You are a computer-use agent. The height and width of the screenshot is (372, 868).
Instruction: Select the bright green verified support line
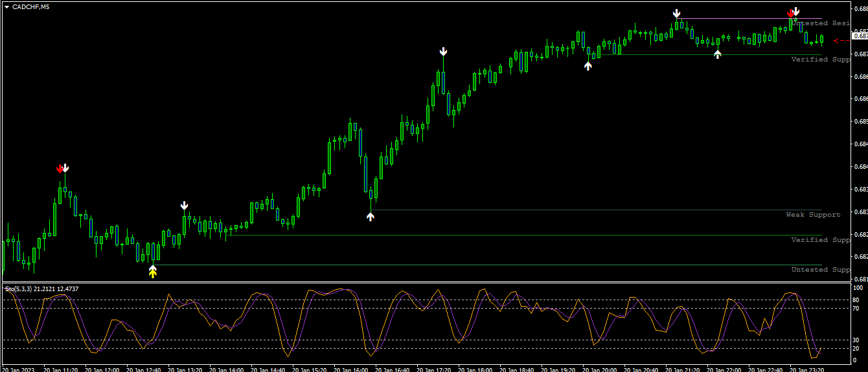705,54
